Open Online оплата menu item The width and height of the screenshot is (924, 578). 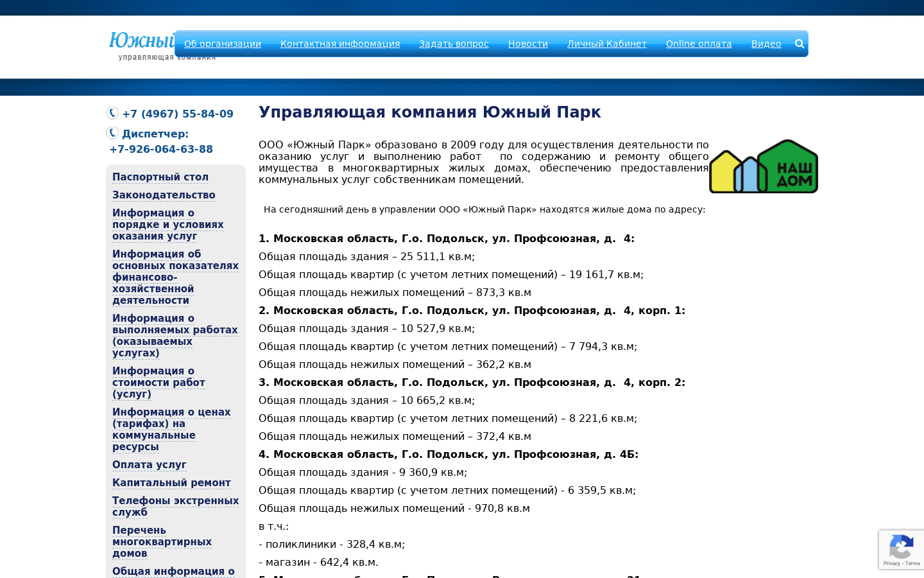pos(699,44)
